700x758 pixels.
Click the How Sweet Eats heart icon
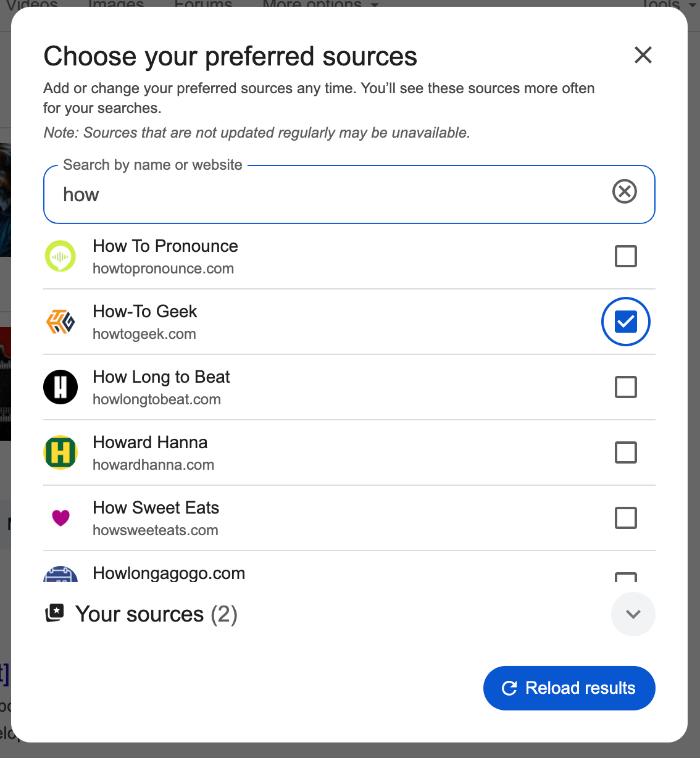(60, 518)
